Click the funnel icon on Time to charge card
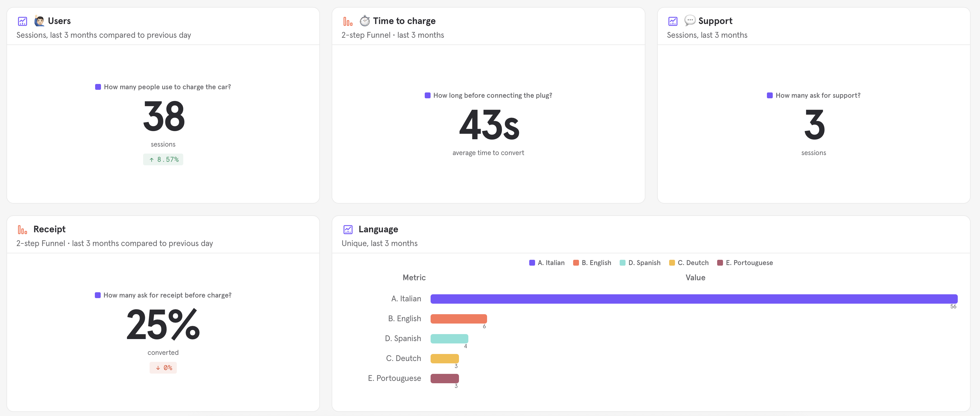The width and height of the screenshot is (980, 416). [348, 21]
